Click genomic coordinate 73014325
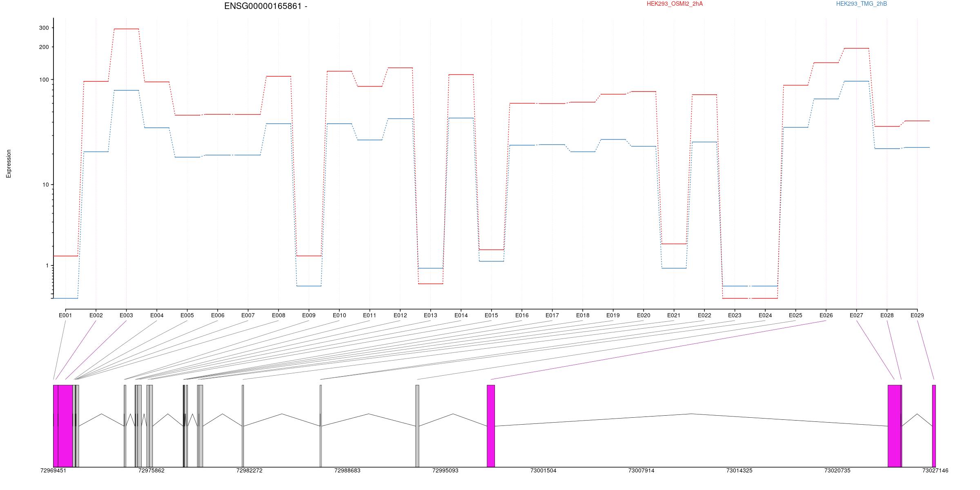The width and height of the screenshot is (980, 490). (x=739, y=470)
